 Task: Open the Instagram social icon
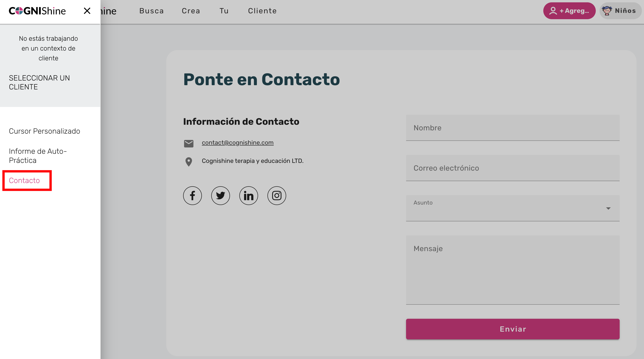tap(277, 196)
